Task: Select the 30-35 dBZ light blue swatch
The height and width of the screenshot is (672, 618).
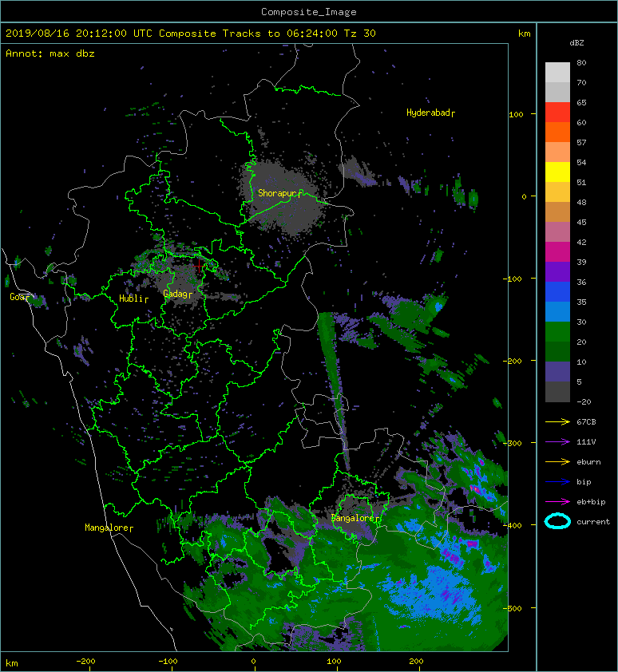Action: 557,311
